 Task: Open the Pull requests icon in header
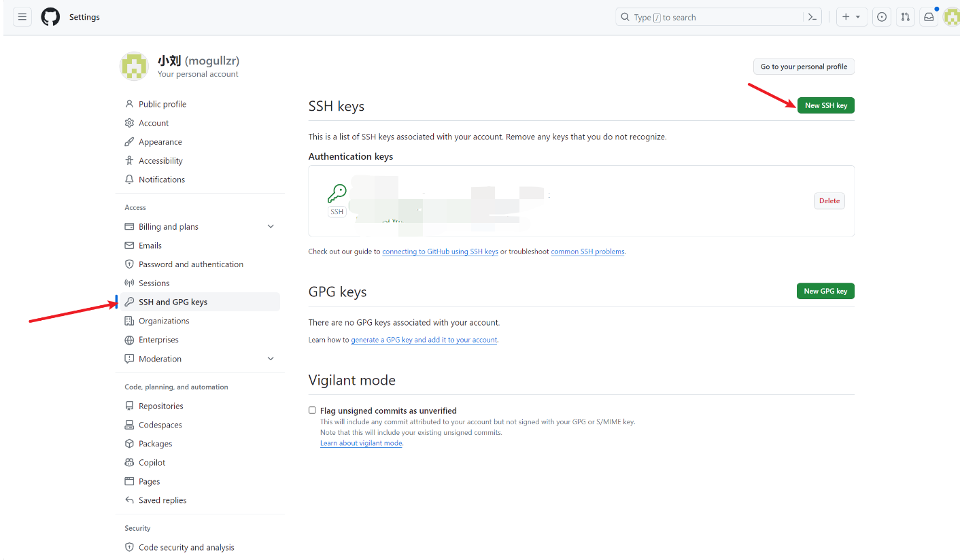tap(905, 17)
